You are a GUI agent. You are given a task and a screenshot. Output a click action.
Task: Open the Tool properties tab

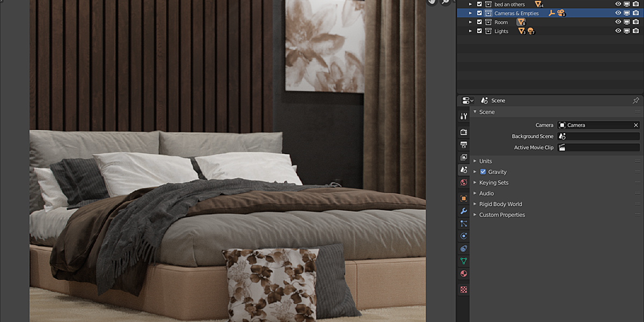(464, 116)
